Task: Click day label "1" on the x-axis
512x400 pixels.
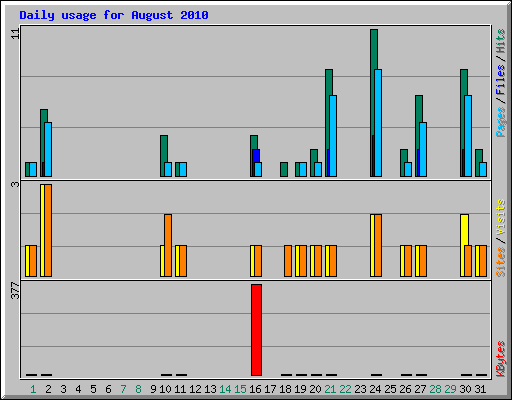Action: tap(33, 389)
